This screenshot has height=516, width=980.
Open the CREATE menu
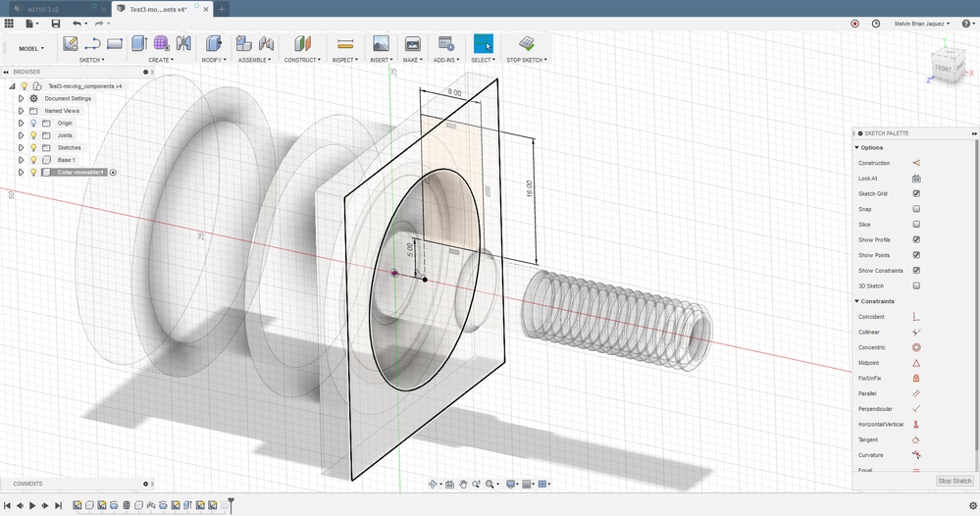pyautogui.click(x=161, y=60)
